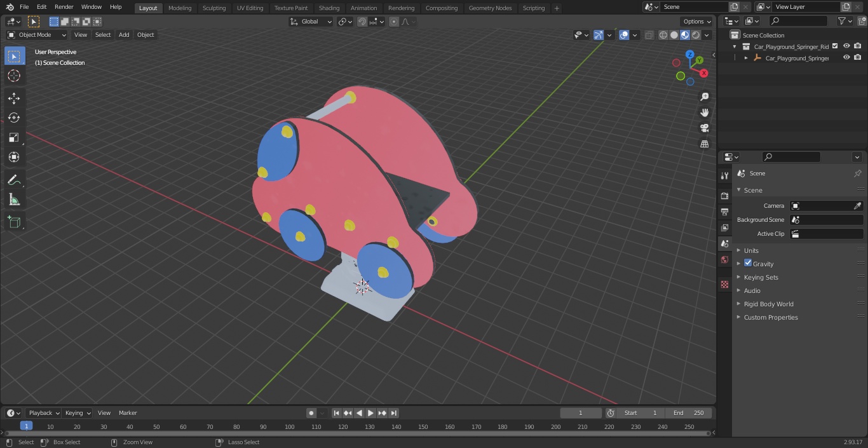Open the Global transform orientation dropdown

311,22
